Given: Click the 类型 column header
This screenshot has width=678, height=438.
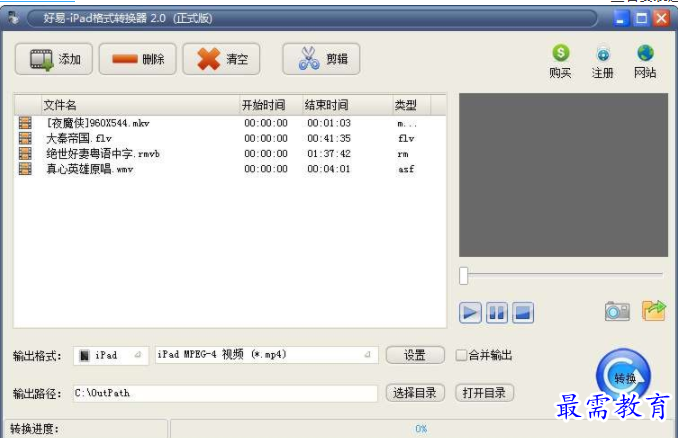Looking at the screenshot, I should click(411, 105).
